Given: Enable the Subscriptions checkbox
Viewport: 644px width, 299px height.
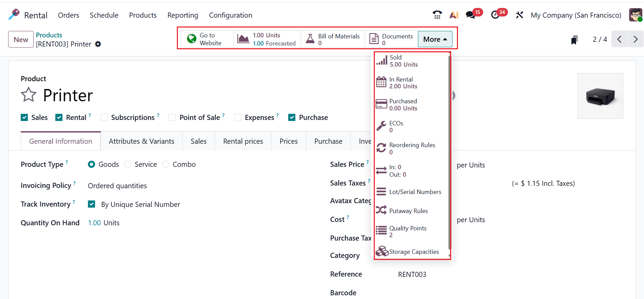Looking at the screenshot, I should click(104, 118).
